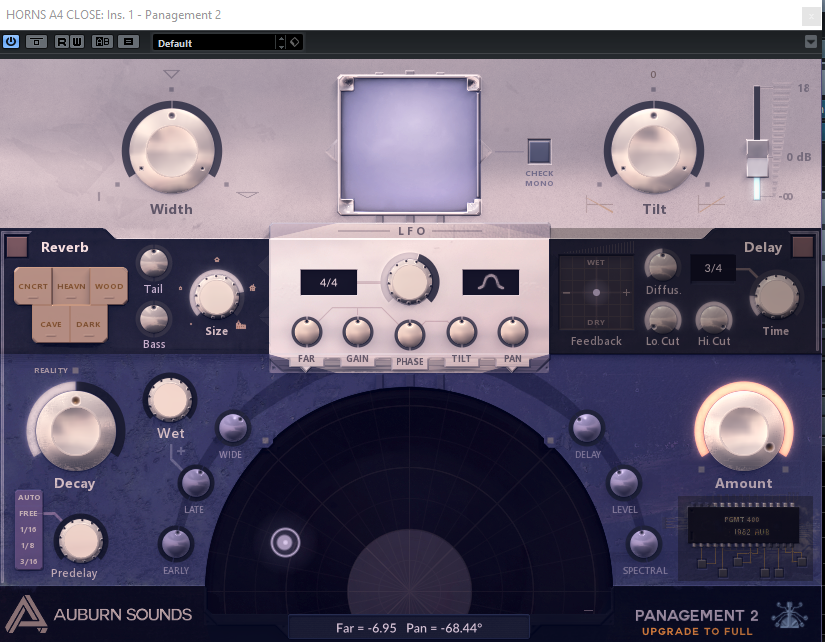This screenshot has width=825, height=642.
Task: Click the low-tilt curve icon left of the Tilt label
Action: click(x=599, y=204)
